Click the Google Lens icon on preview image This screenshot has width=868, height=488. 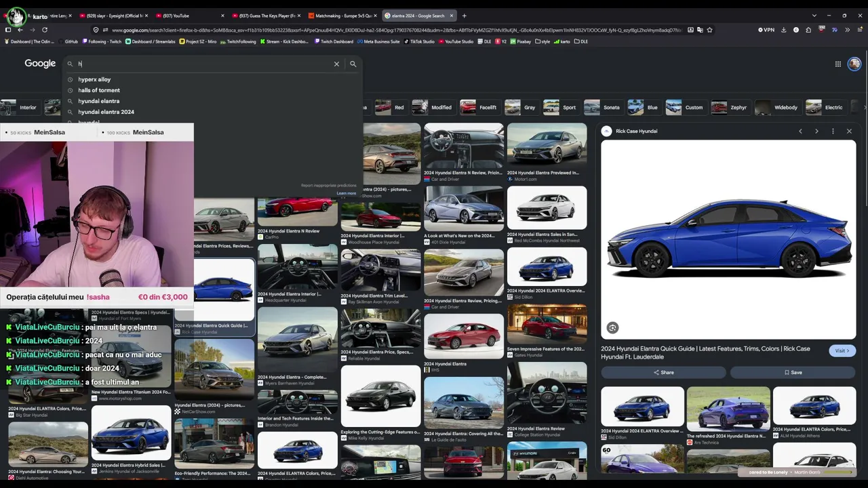[612, 327]
